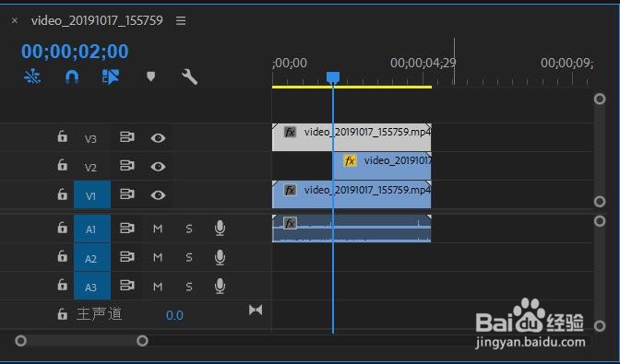Click master track volume value 0.0
This screenshot has height=364, width=620.
point(174,315)
